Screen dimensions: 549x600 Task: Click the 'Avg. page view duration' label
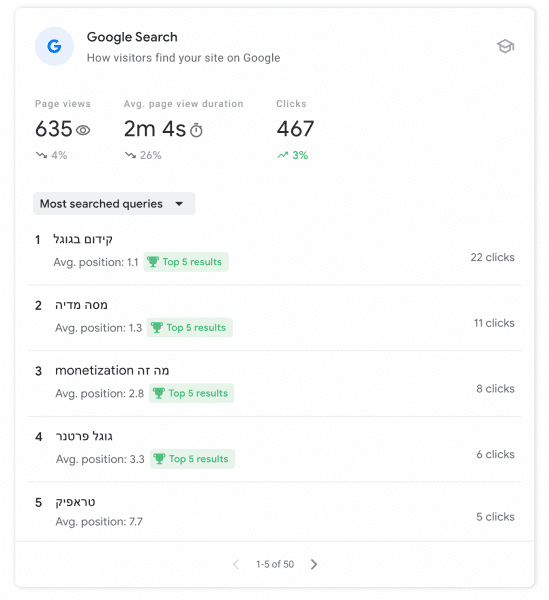(x=183, y=104)
